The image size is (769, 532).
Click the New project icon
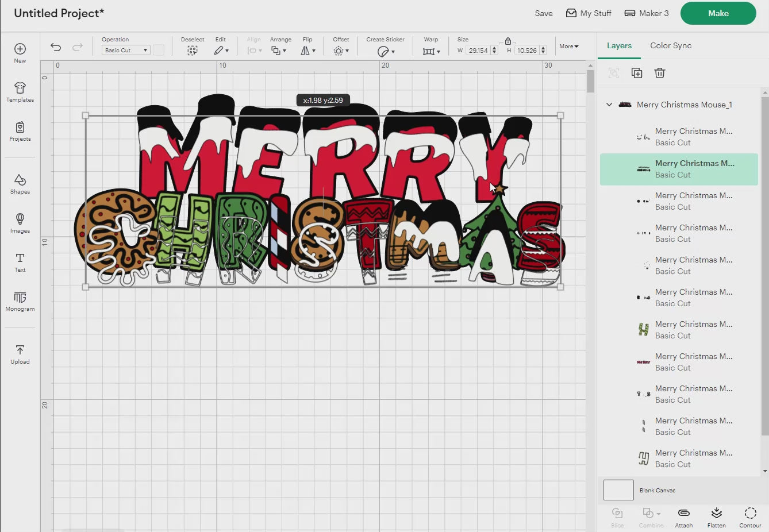(x=20, y=49)
